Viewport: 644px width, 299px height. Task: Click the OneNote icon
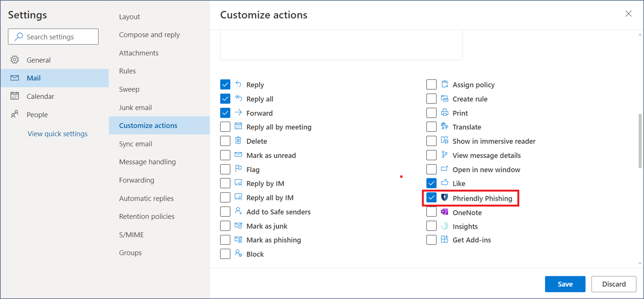click(444, 212)
